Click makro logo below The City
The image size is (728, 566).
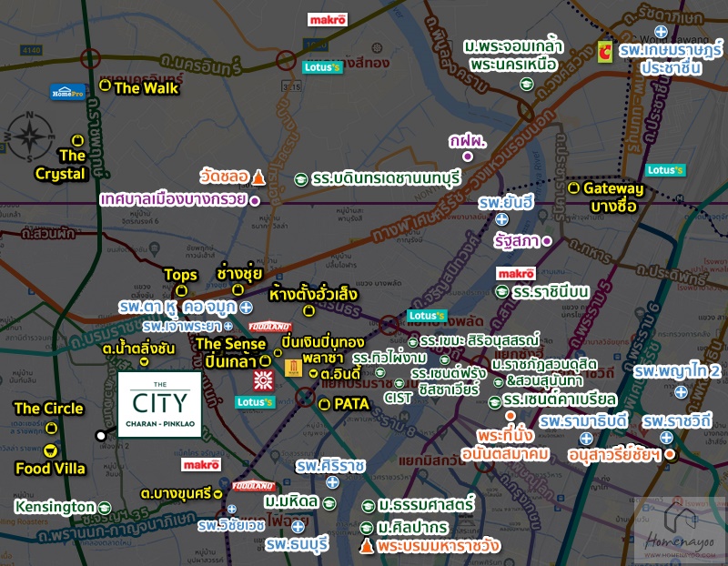[x=201, y=465]
